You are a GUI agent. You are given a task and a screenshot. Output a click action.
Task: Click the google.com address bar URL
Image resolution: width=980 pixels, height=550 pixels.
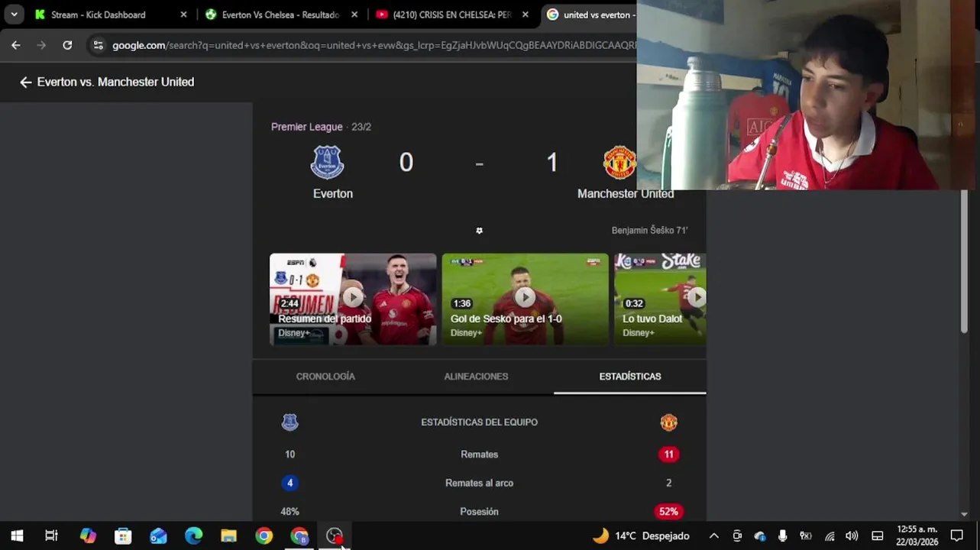[374, 45]
